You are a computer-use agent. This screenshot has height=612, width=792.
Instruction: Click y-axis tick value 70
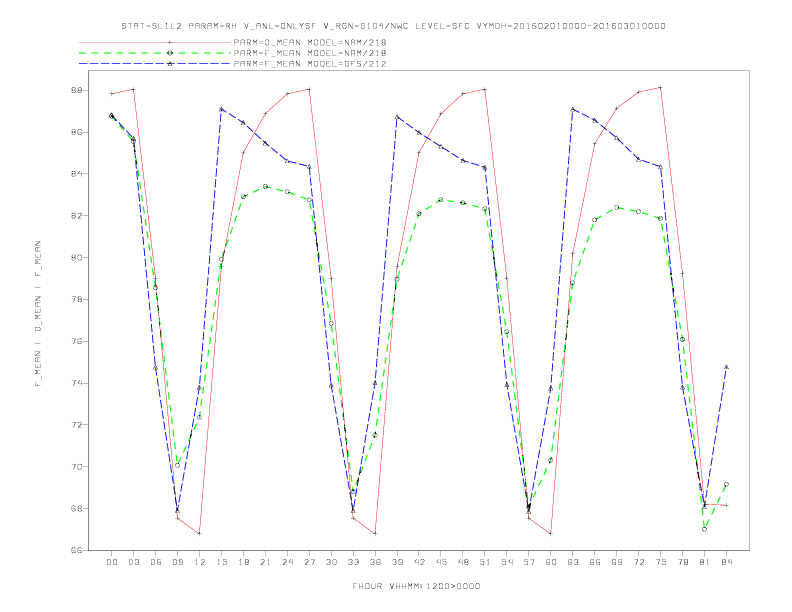click(x=77, y=467)
